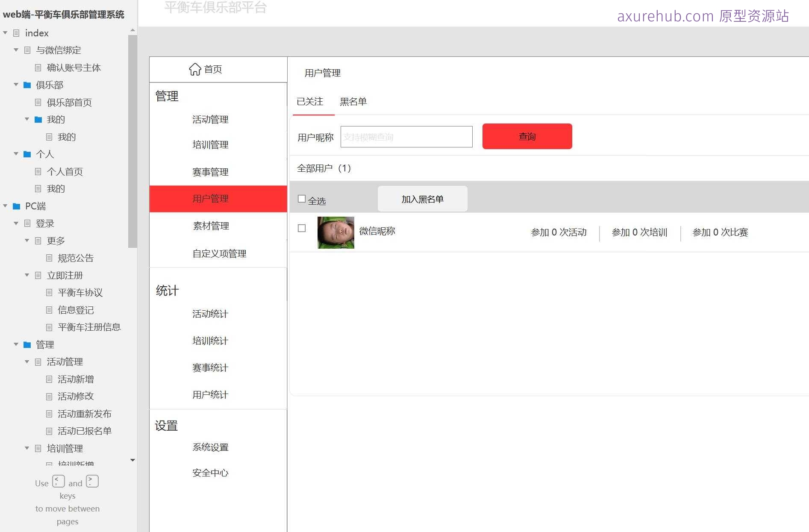Check the box for the 微信昵称 user row
Viewport: 809px width, 532px height.
click(302, 228)
